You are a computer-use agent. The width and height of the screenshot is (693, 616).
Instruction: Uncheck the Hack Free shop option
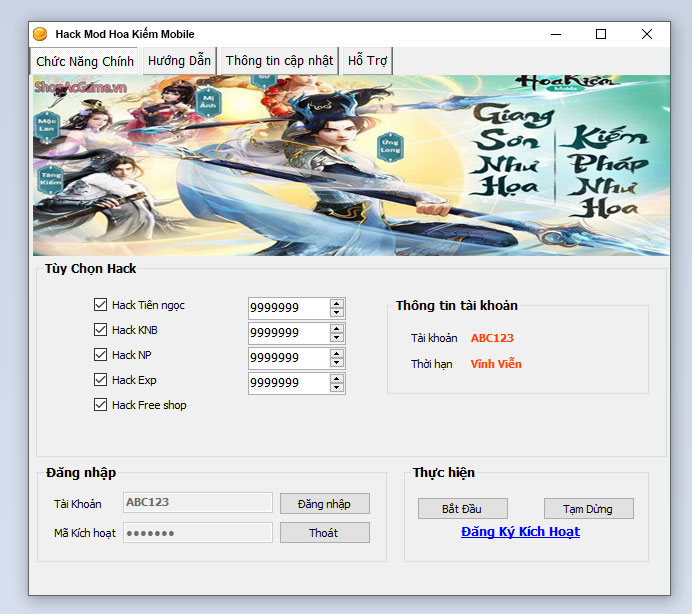[x=100, y=405]
